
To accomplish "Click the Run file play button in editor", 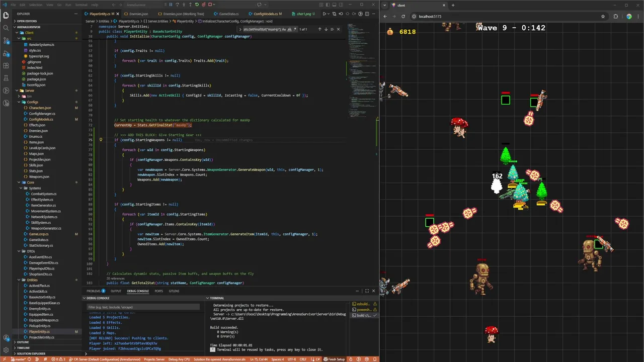I will (x=324, y=14).
